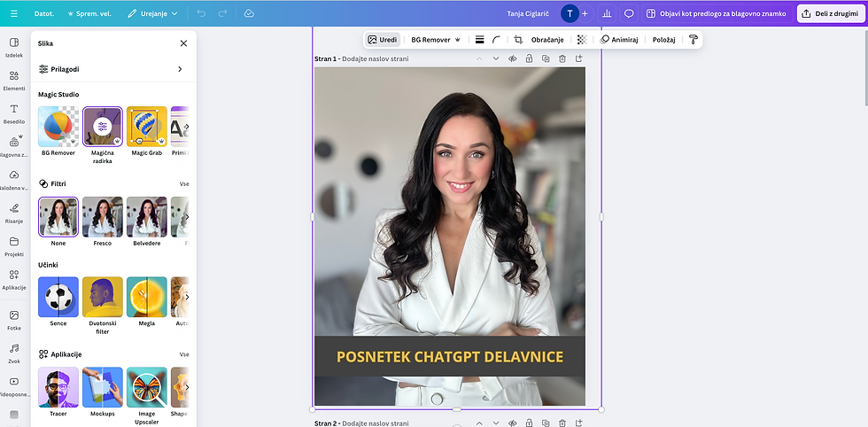This screenshot has width=868, height=427.
Task: Open the comments bubble icon
Action: (629, 13)
